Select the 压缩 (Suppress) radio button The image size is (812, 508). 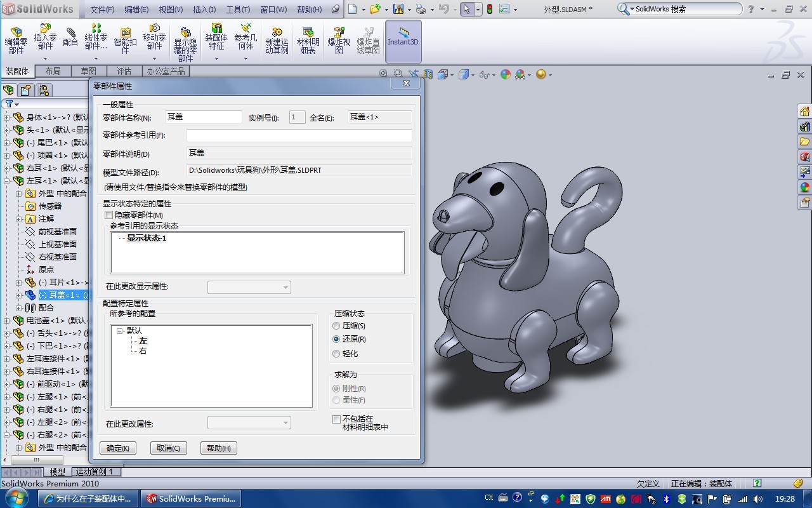pyautogui.click(x=336, y=326)
